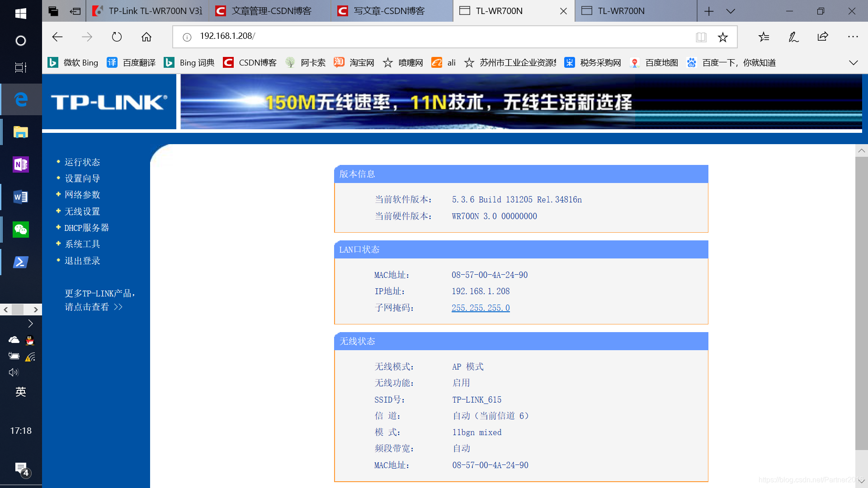The image size is (868, 488).
Task: Select 系统工具 in the sidebar menu
Action: tap(81, 244)
